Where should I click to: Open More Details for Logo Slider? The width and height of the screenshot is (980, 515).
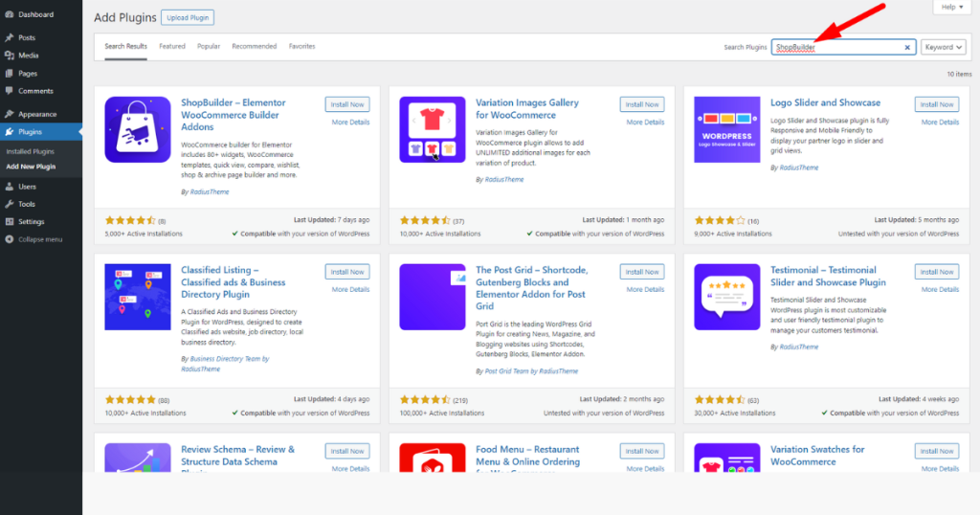pos(940,123)
